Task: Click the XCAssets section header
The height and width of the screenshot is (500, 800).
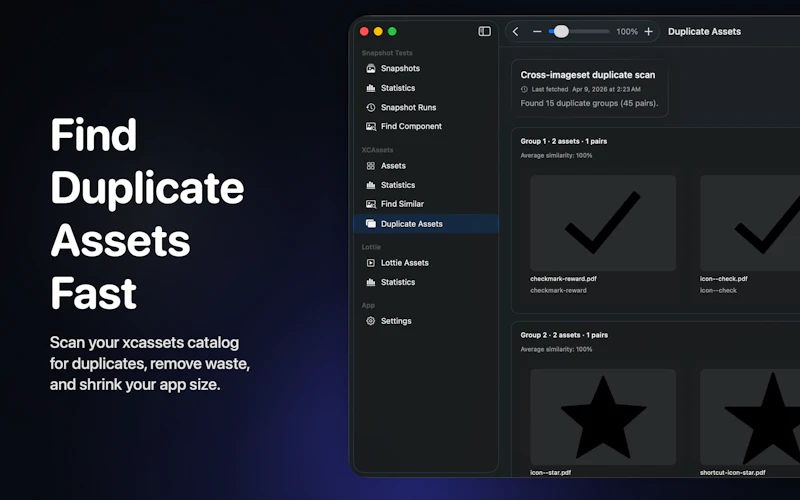Action: [x=377, y=150]
